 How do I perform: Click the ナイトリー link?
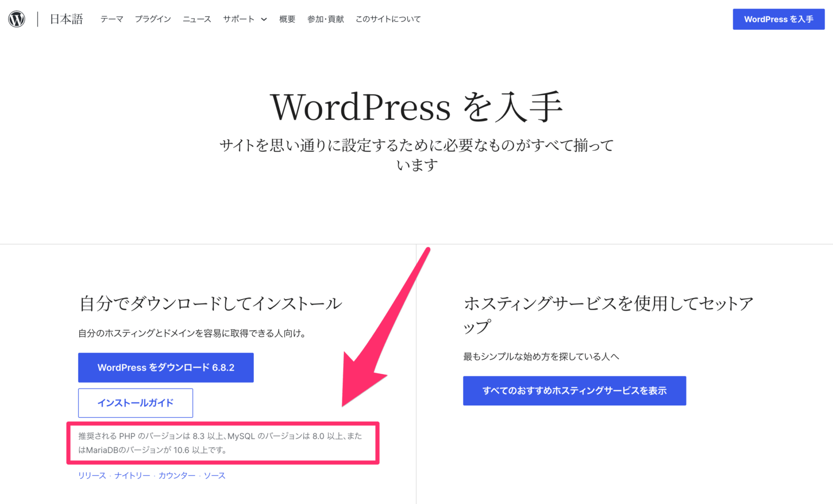[132, 475]
